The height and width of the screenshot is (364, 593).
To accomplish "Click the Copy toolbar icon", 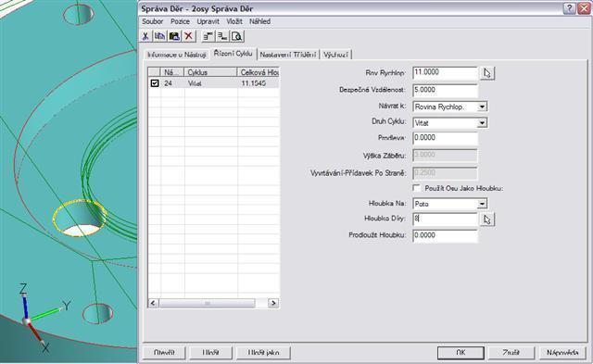I will point(159,36).
